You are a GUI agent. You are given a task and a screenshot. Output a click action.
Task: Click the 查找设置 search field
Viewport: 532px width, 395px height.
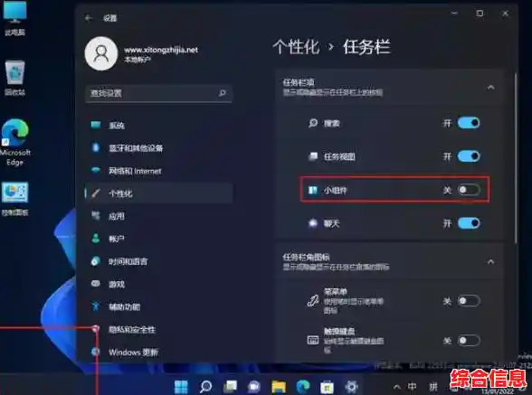point(158,93)
